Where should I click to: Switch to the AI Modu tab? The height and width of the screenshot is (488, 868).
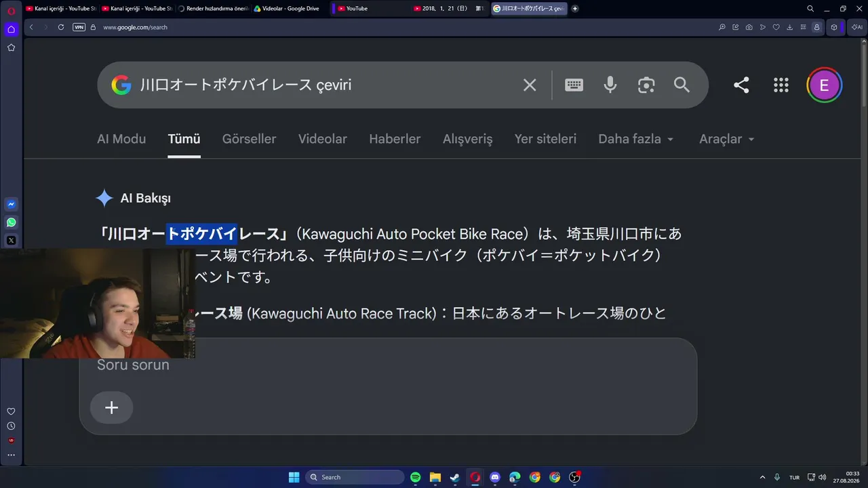[x=121, y=139]
